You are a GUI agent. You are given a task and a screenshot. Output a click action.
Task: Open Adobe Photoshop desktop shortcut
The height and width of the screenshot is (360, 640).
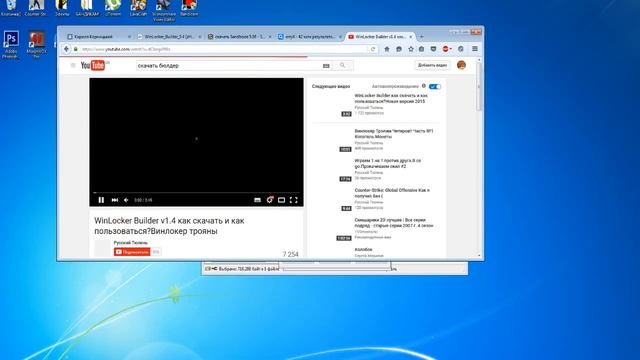pos(11,45)
